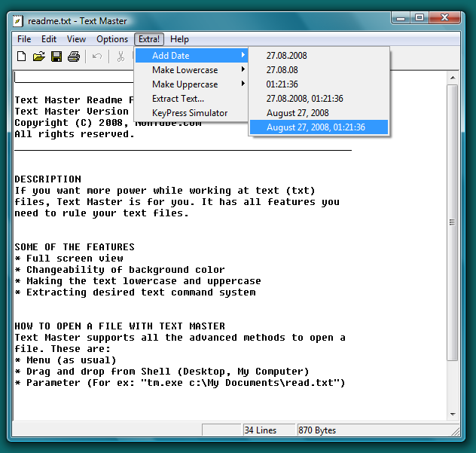Click the Open file folder icon
476x453 pixels.
point(38,57)
